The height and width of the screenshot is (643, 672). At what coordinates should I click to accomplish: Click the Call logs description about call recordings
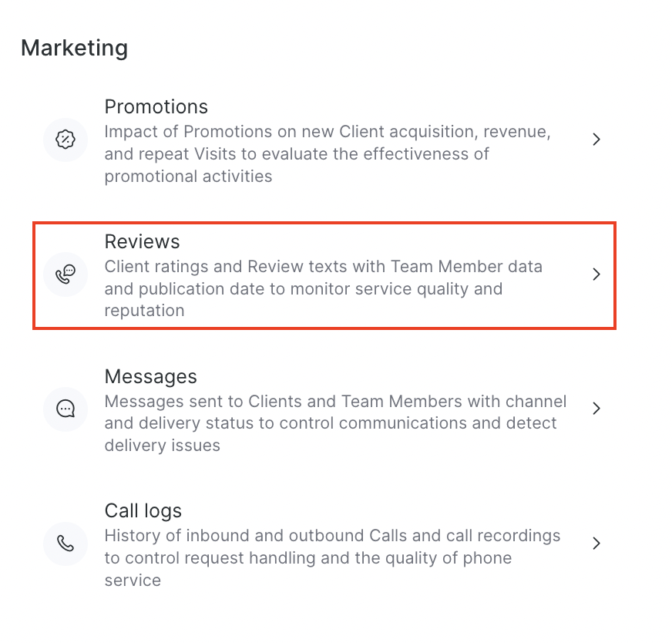coord(332,557)
